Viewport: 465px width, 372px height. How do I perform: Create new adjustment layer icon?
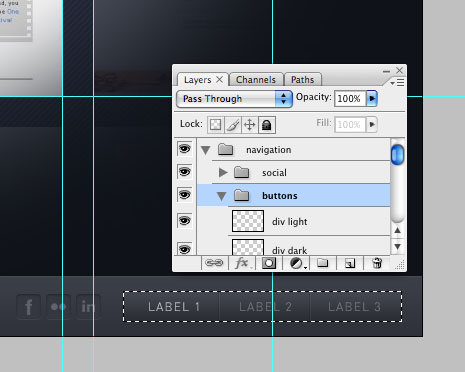tap(296, 263)
